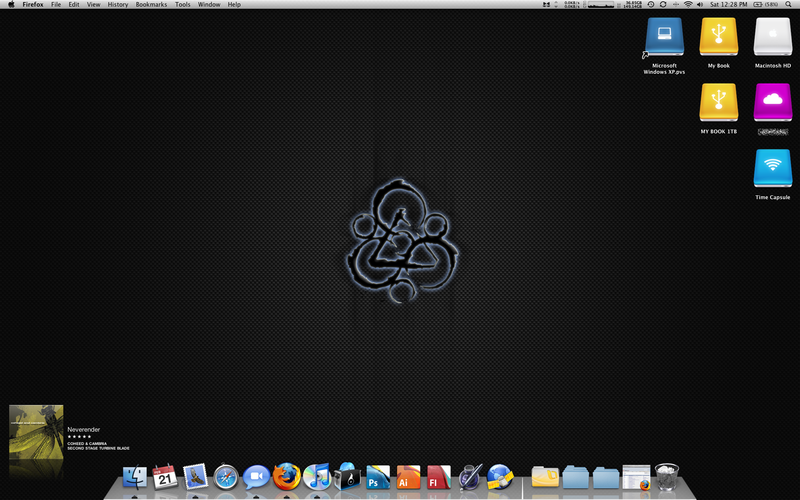The height and width of the screenshot is (500, 800).
Task: Click the sync arrows menu bar icon
Action: pyautogui.click(x=663, y=4)
